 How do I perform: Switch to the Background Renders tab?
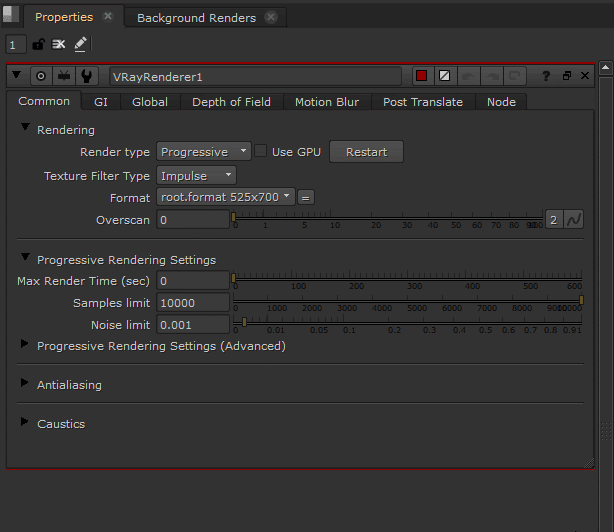point(196,18)
